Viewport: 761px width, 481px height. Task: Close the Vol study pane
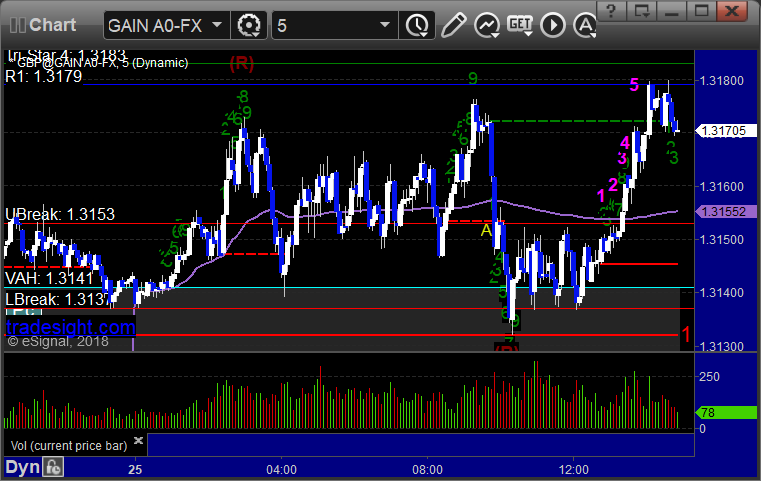[x=138, y=440]
